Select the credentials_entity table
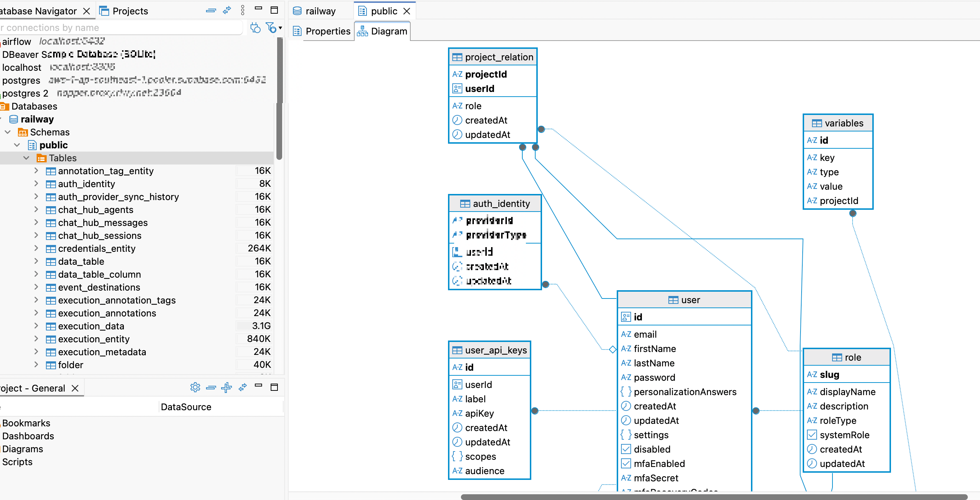 tap(97, 249)
